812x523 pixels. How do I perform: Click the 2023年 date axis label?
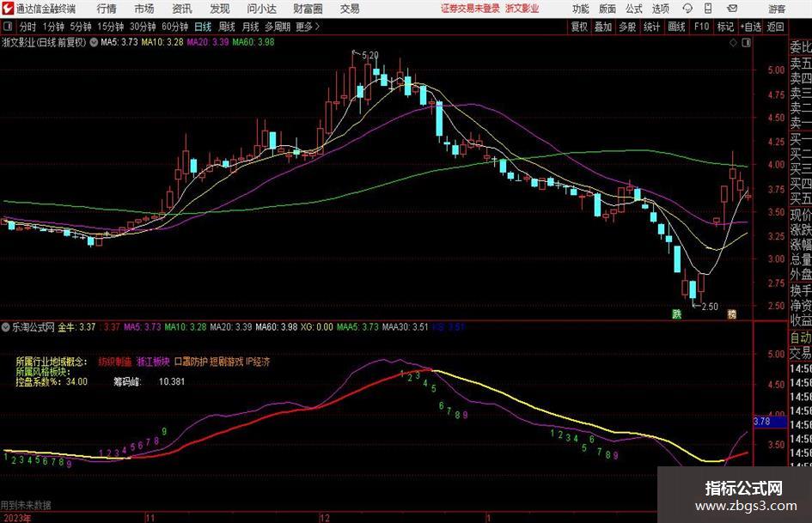(15, 517)
